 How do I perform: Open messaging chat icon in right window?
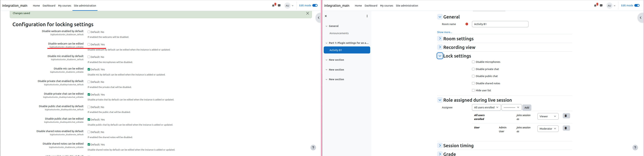(601, 6)
